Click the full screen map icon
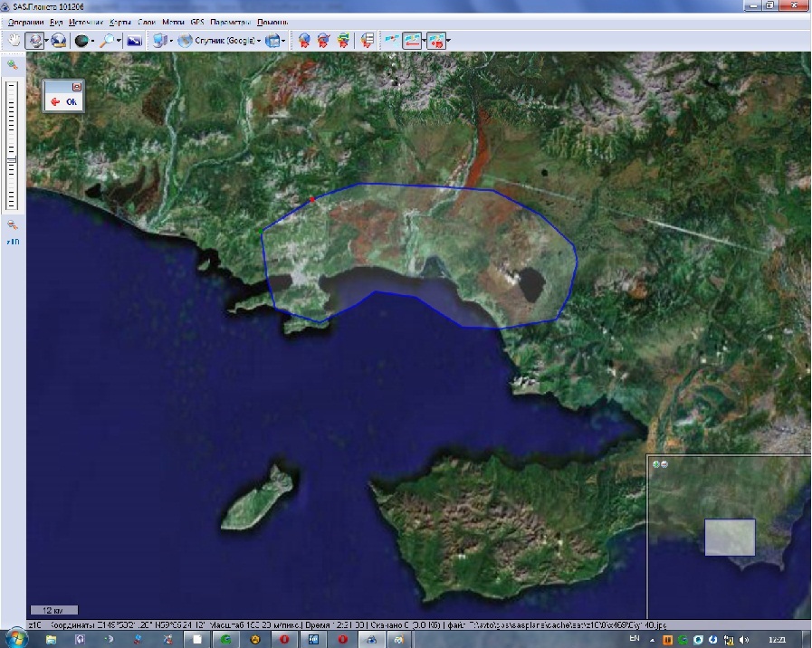Viewport: 812px width, 648px height. [x=134, y=41]
